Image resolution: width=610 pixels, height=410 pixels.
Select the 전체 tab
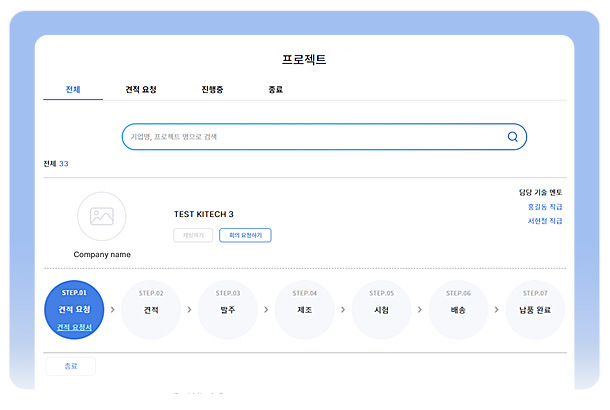click(73, 89)
